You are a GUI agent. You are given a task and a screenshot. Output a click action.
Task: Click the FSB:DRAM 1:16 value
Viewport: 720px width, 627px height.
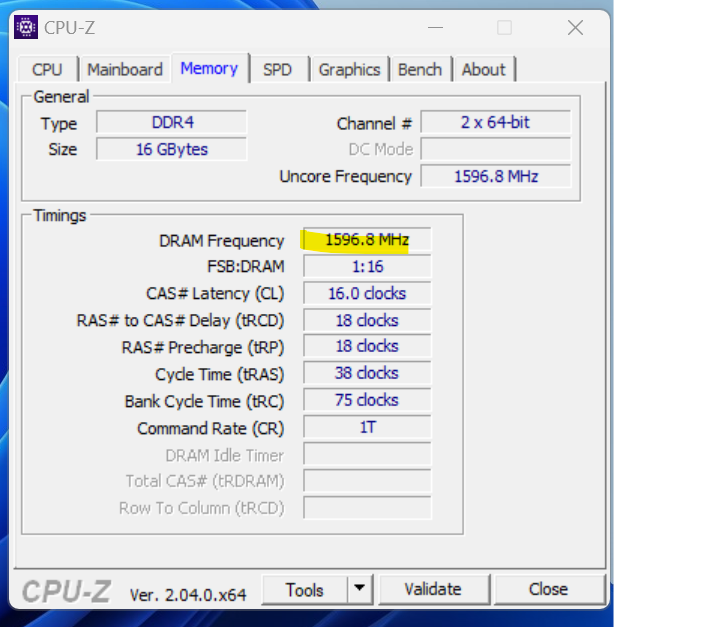(x=367, y=266)
